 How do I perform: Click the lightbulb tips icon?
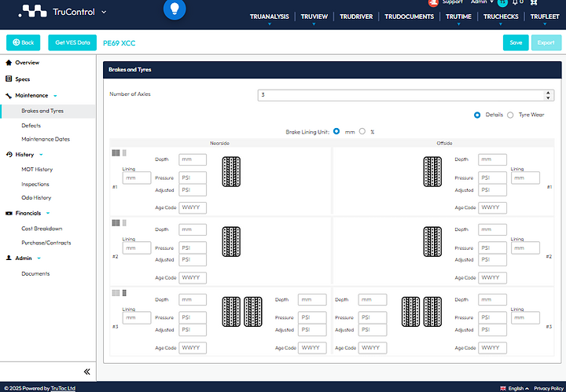click(175, 9)
